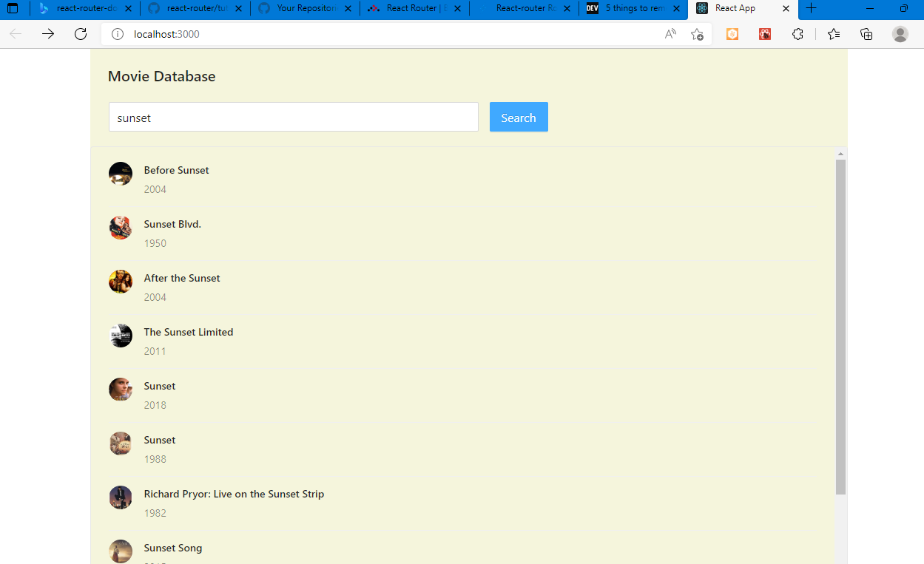Click the year 1988 under Sunset
Screen dimensions: 924x564
tap(155, 459)
